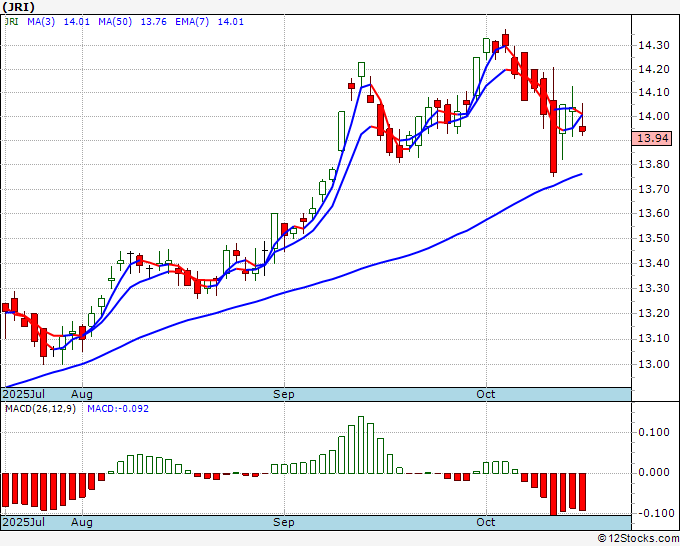Click the 14.10 price axis label

tap(654, 92)
